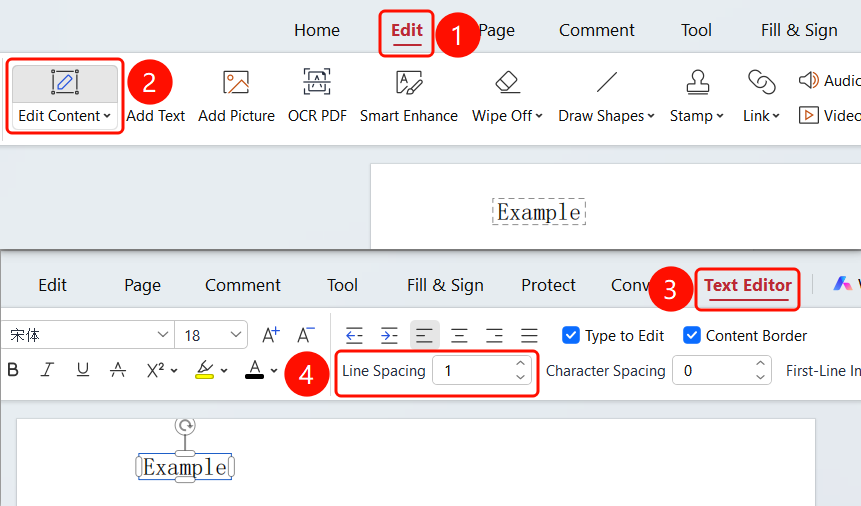Align text left

(x=424, y=335)
